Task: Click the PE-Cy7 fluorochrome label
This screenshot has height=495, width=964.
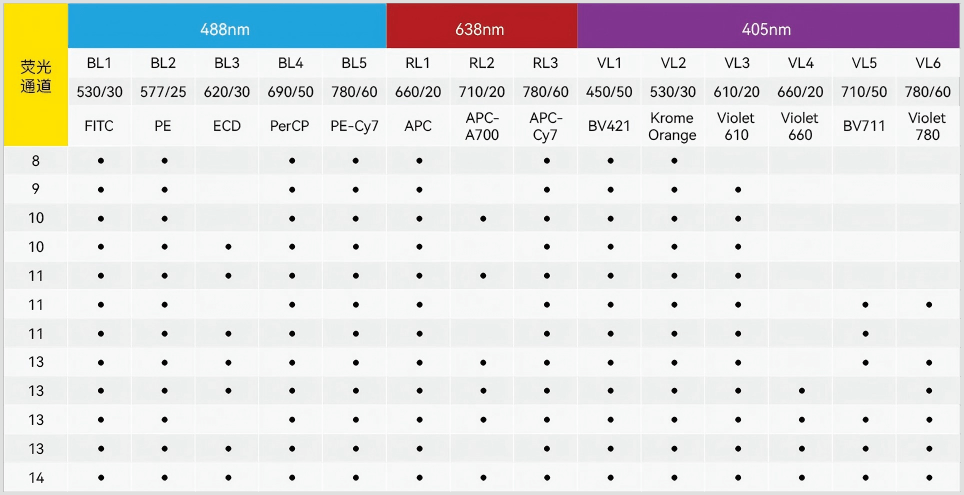Action: [354, 127]
